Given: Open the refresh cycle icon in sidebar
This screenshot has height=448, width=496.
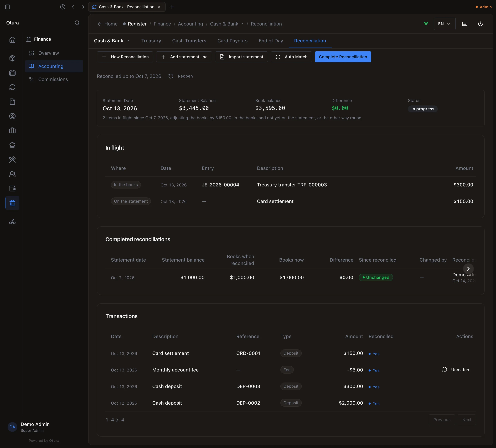Looking at the screenshot, I should [12, 87].
